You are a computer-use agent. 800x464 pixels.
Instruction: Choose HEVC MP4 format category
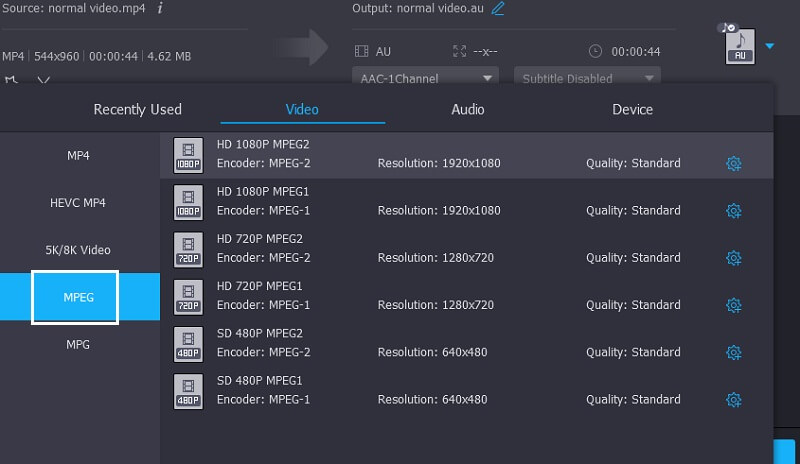pyautogui.click(x=78, y=203)
